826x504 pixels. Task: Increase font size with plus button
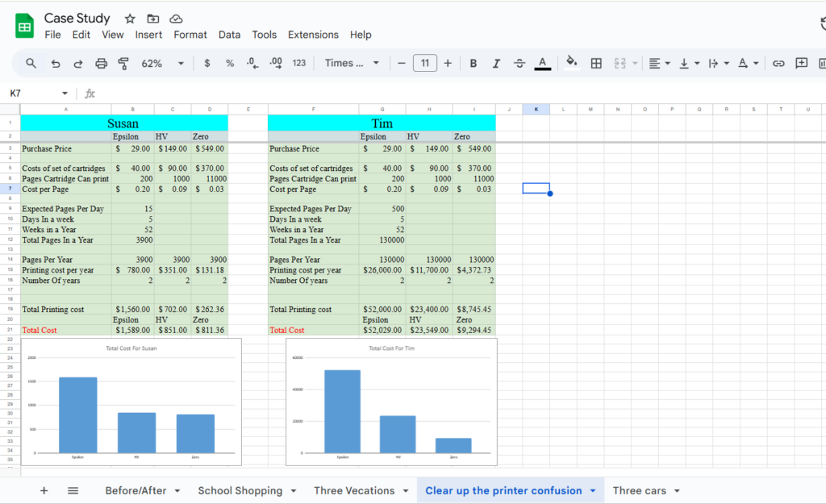pyautogui.click(x=448, y=64)
